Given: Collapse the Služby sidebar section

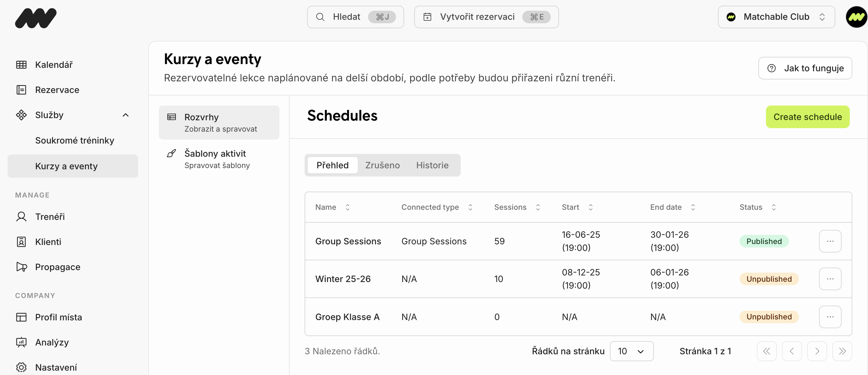Looking at the screenshot, I should tap(125, 115).
